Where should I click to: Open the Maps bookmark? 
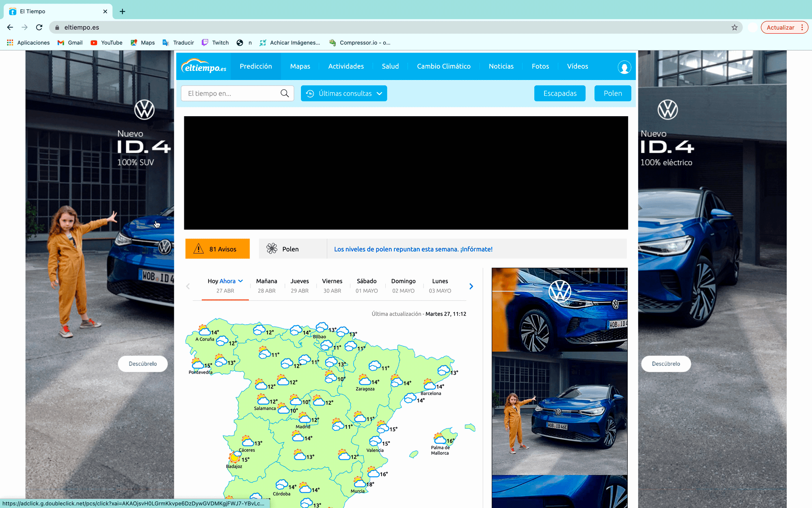(143, 43)
